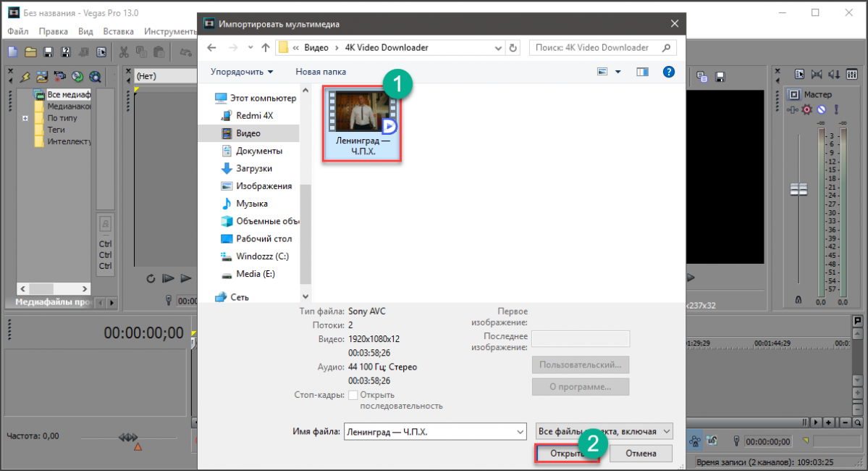Screen dimensions: 868x471
Task: Expand the address bar path history dropdown
Action: (x=497, y=48)
